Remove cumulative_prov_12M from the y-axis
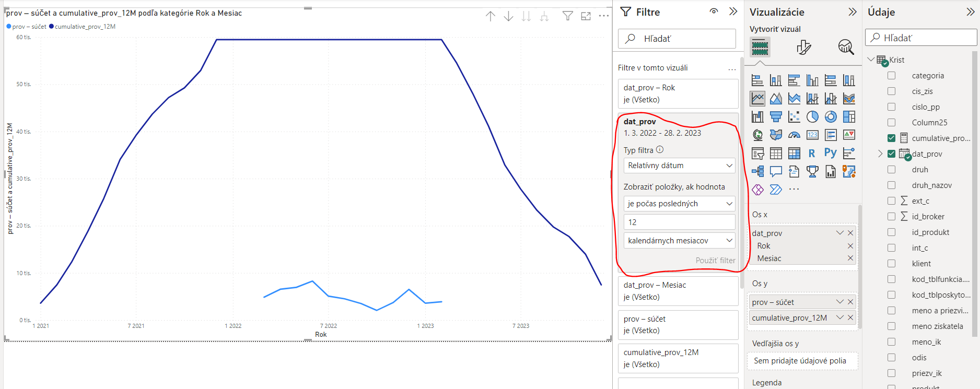The width and height of the screenshot is (980, 389). [850, 317]
